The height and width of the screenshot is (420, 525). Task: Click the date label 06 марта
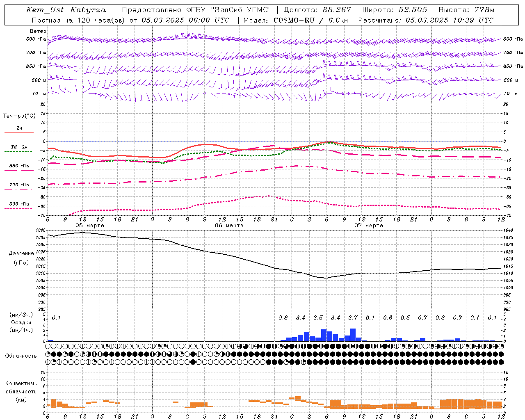229,226
